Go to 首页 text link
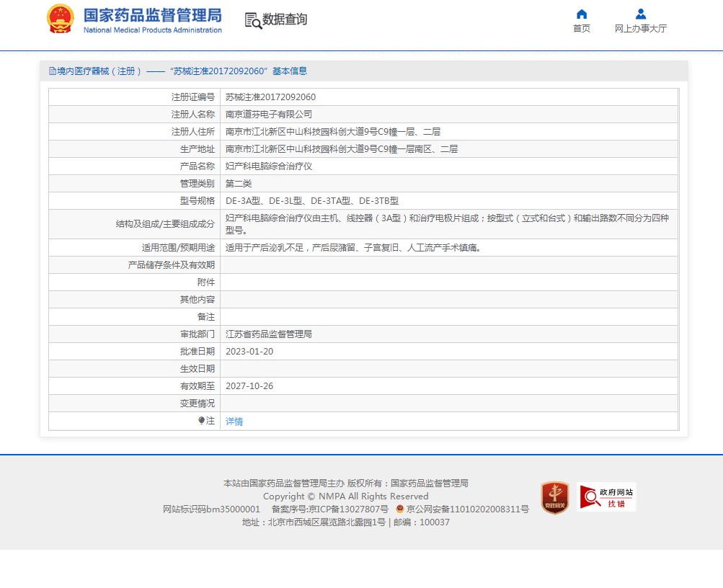 582,29
